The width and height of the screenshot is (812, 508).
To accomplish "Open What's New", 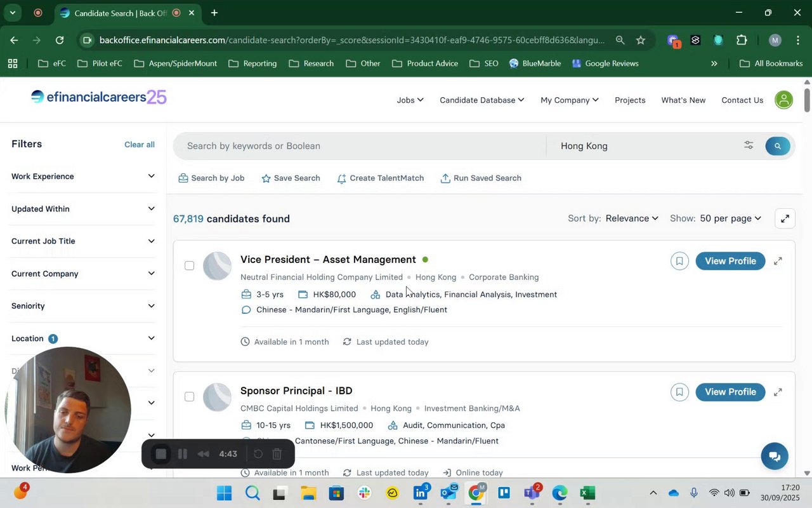I will [x=683, y=100].
